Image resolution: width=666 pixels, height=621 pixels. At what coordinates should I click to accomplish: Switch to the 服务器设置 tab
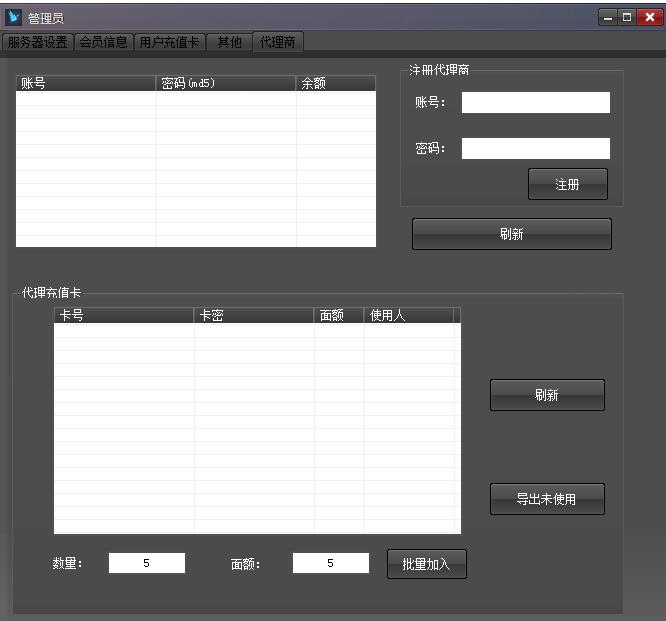coord(38,42)
